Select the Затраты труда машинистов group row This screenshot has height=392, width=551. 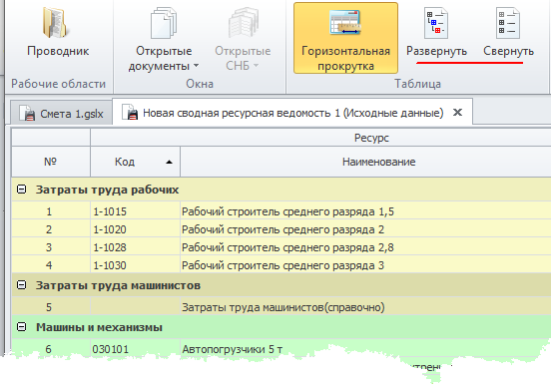[x=281, y=285]
